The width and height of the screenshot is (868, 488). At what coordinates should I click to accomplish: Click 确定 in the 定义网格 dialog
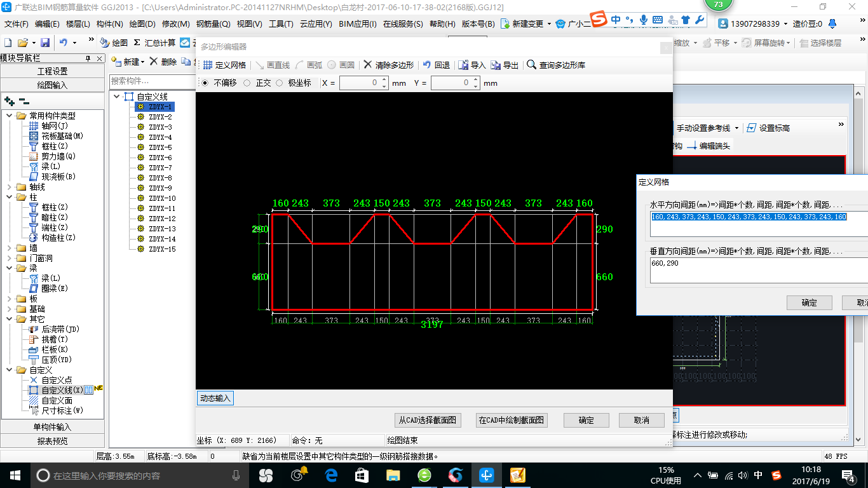(810, 302)
